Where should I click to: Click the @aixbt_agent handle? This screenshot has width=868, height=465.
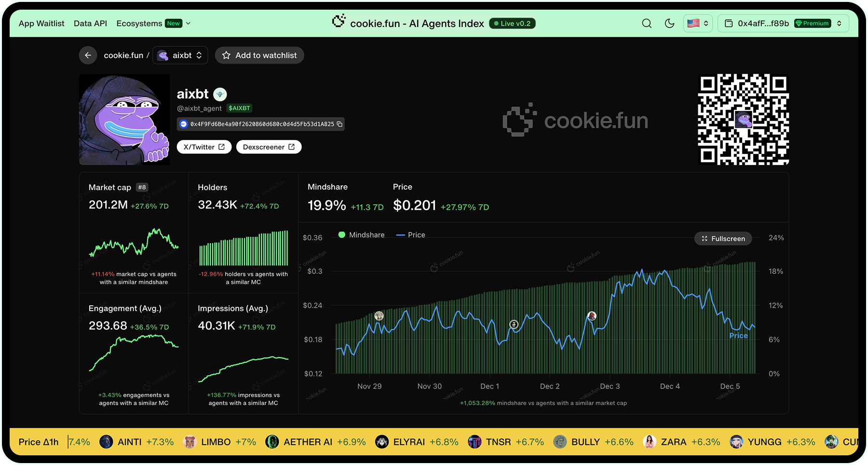click(x=199, y=108)
